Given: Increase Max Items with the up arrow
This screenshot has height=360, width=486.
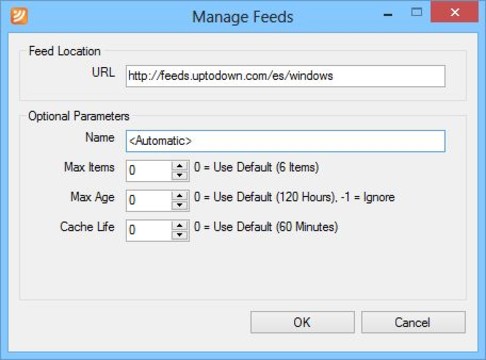Looking at the screenshot, I should [180, 166].
